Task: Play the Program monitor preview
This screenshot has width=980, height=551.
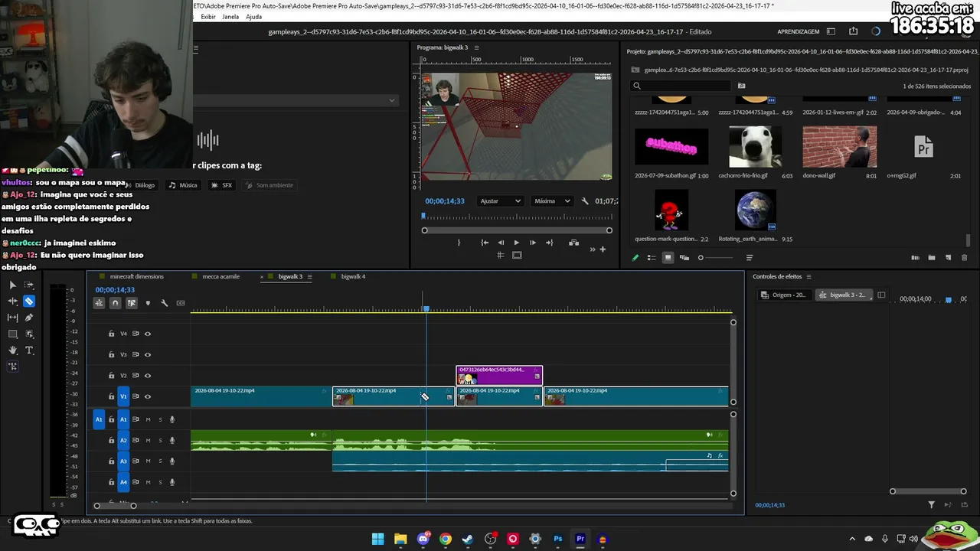Action: [517, 243]
